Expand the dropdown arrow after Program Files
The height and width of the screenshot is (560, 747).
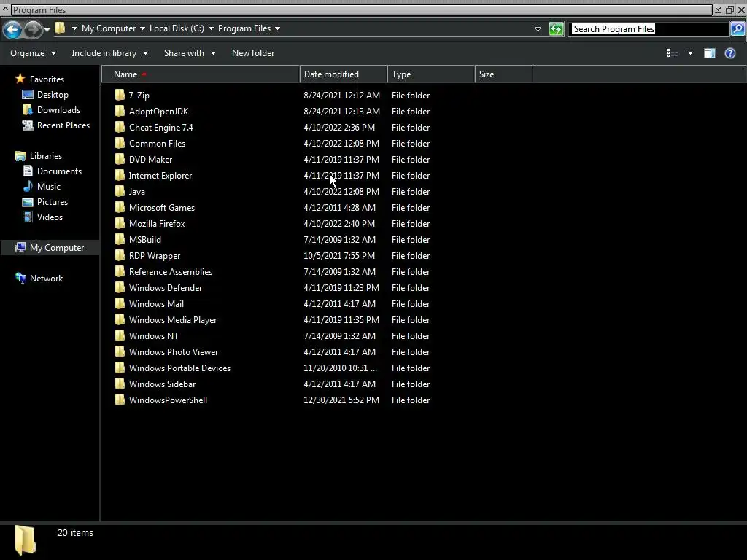(x=277, y=28)
